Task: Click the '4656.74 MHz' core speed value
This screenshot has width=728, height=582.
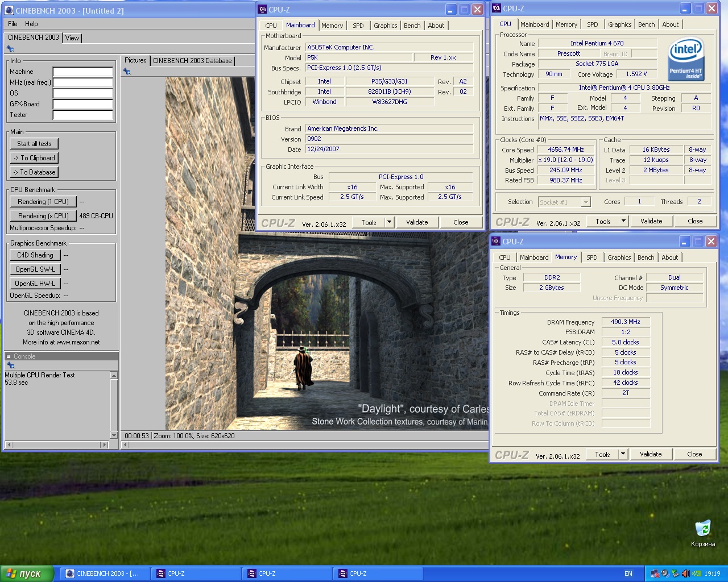Action: (x=565, y=150)
